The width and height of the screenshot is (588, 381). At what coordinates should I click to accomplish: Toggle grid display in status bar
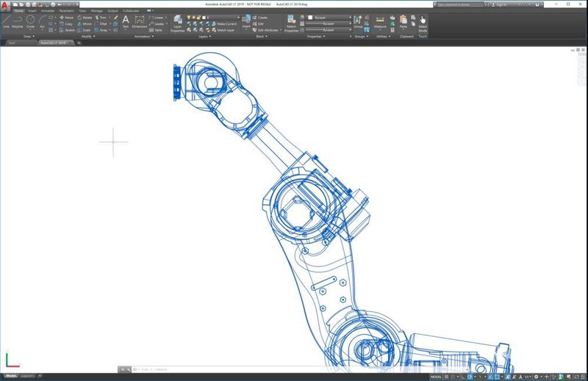coord(447,377)
